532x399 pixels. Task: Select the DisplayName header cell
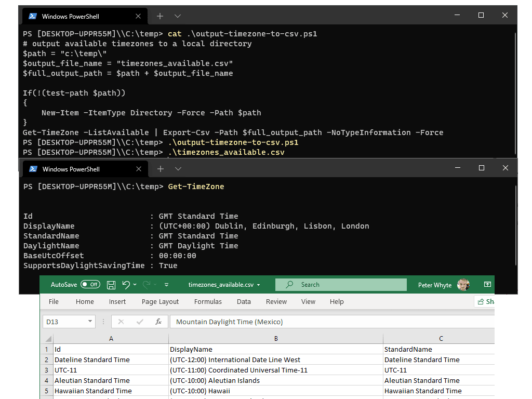pos(276,349)
